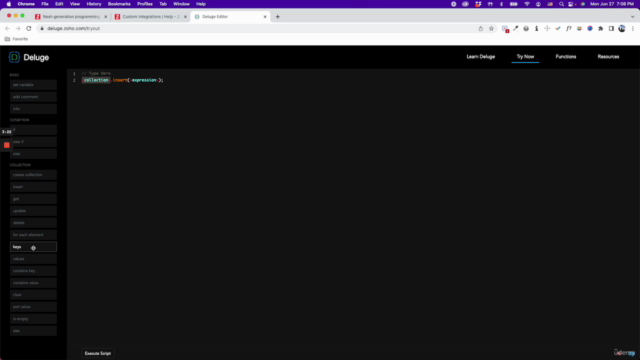Image resolution: width=640 pixels, height=360 pixels.
Task: Select the Try Now nav tab
Action: tap(525, 57)
